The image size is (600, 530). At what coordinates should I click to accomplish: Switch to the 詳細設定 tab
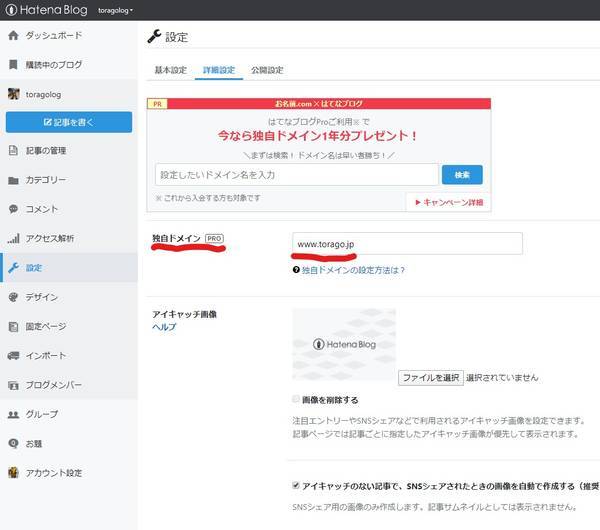[219, 70]
